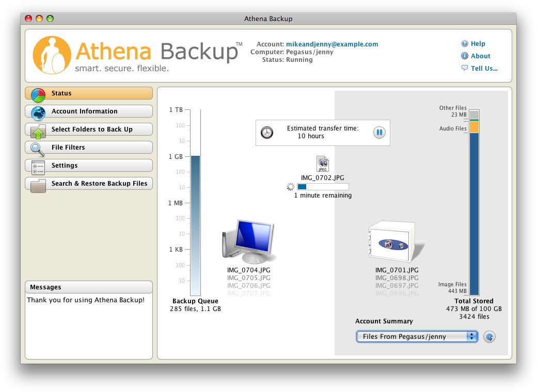Open the File Filters section
The height and width of the screenshot is (392, 537).
[x=89, y=148]
